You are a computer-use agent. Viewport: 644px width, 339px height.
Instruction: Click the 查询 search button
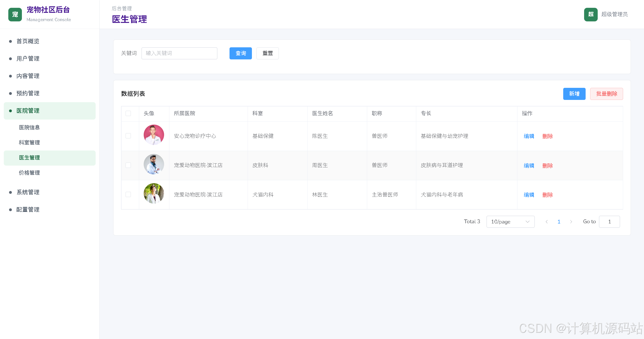[x=241, y=53]
